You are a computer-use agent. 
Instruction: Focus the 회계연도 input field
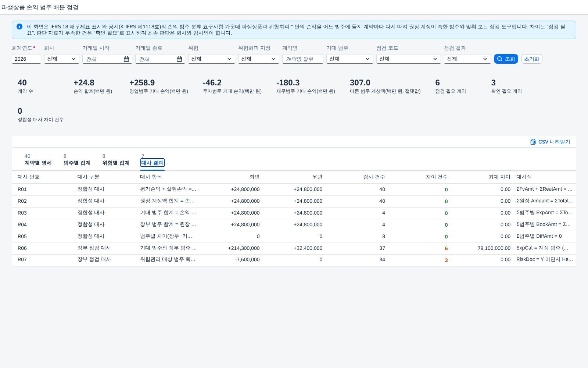point(26,59)
